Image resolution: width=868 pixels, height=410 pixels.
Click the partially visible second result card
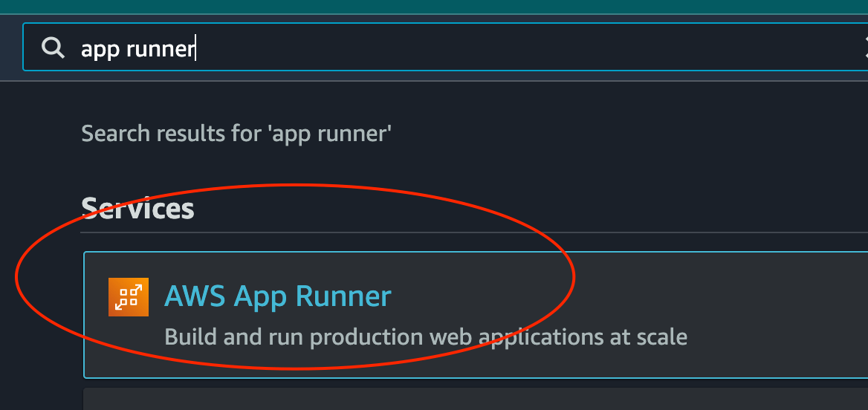coord(476,399)
